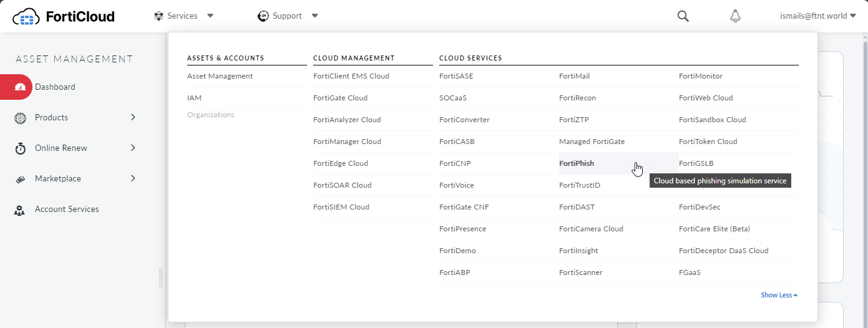Screen dimensions: 868x328
Task: Click the Online Renew stopwatch icon
Action: (20, 148)
